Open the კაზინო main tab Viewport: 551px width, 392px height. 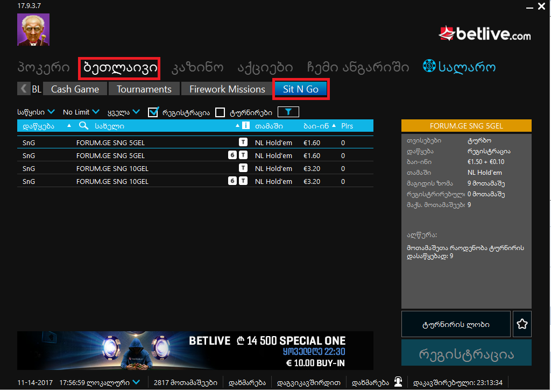pyautogui.click(x=197, y=67)
